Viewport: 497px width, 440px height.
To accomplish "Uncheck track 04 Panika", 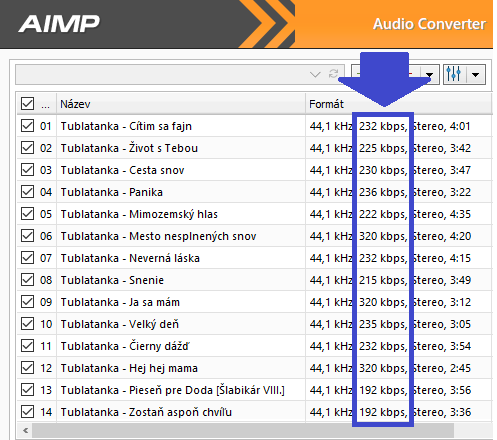I will coord(27,192).
